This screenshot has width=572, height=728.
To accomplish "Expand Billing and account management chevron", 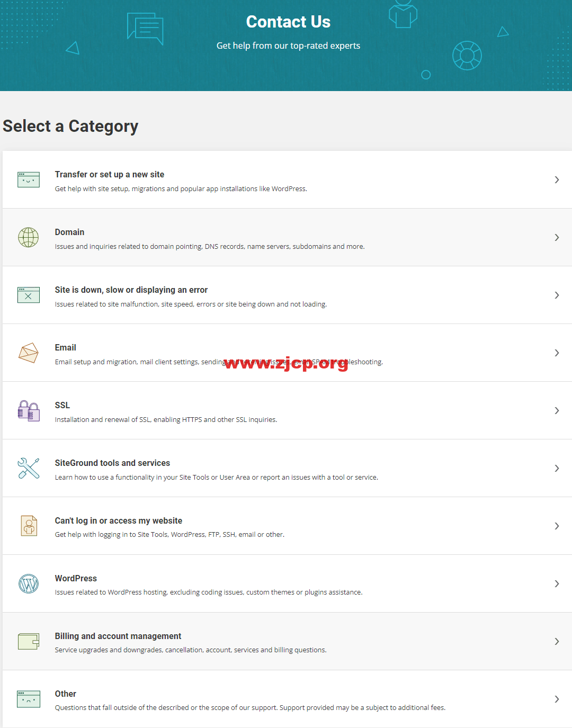I will [x=557, y=641].
